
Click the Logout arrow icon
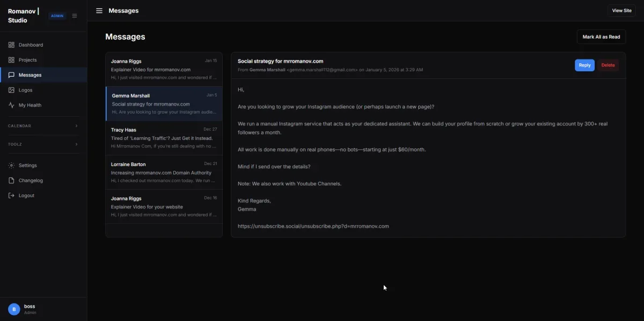point(11,196)
